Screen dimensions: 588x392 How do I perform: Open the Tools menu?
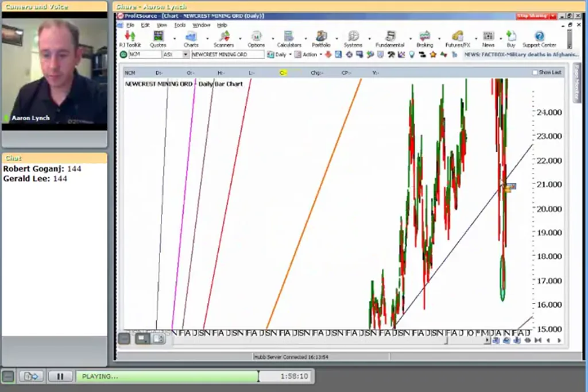(180, 25)
